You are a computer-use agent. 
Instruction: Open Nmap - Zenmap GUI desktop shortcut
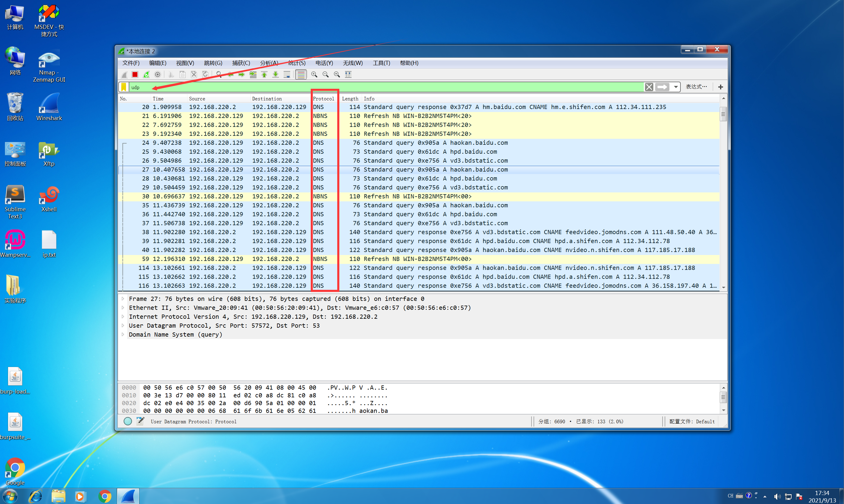coord(49,66)
